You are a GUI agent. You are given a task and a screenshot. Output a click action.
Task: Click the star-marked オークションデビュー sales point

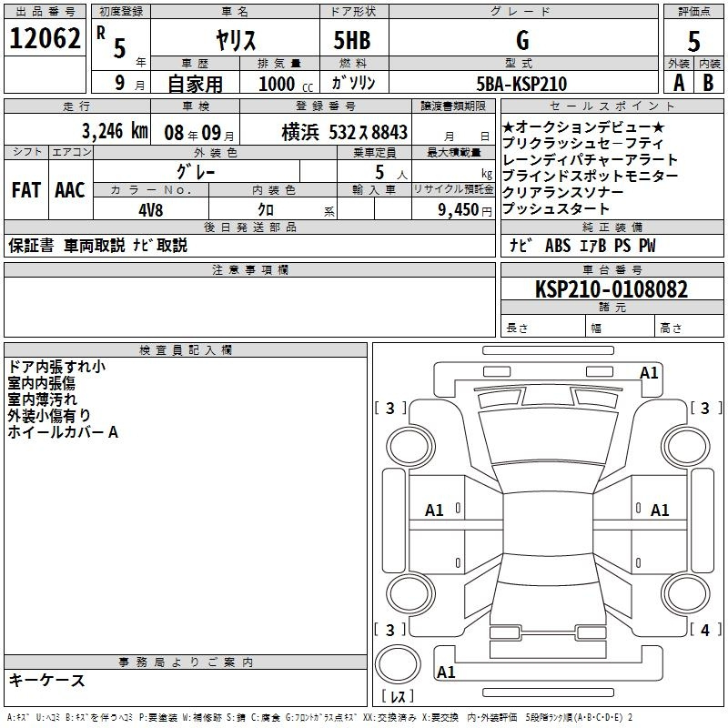point(583,127)
